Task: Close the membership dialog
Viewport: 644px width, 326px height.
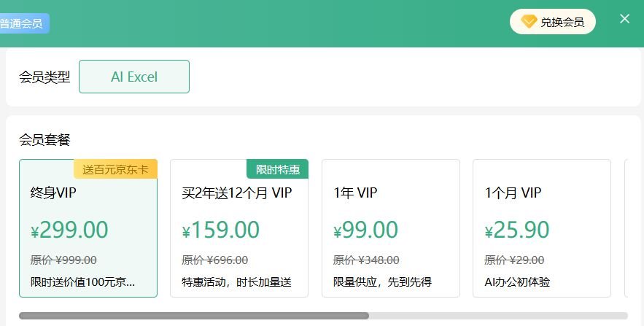Action: pos(624,19)
